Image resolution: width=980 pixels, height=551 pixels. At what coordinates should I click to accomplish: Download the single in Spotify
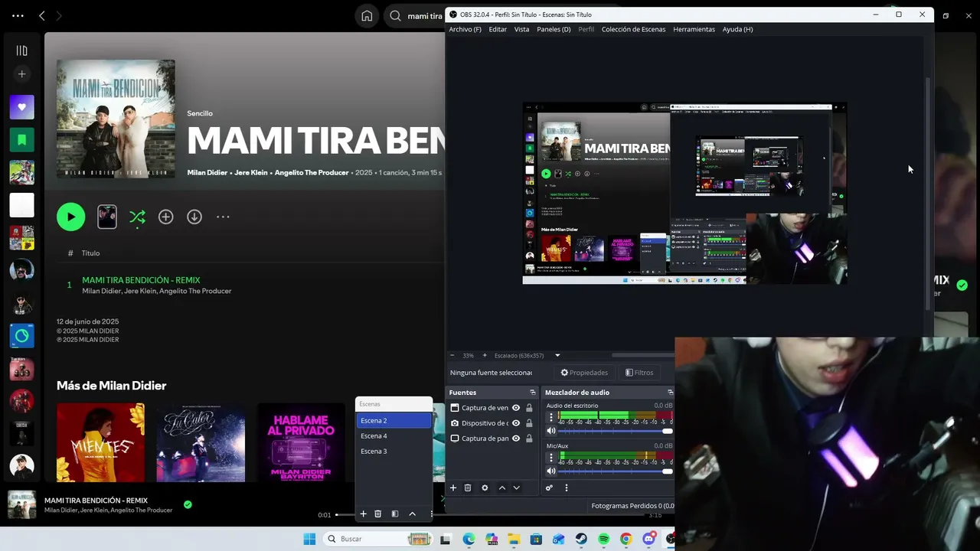[194, 217]
